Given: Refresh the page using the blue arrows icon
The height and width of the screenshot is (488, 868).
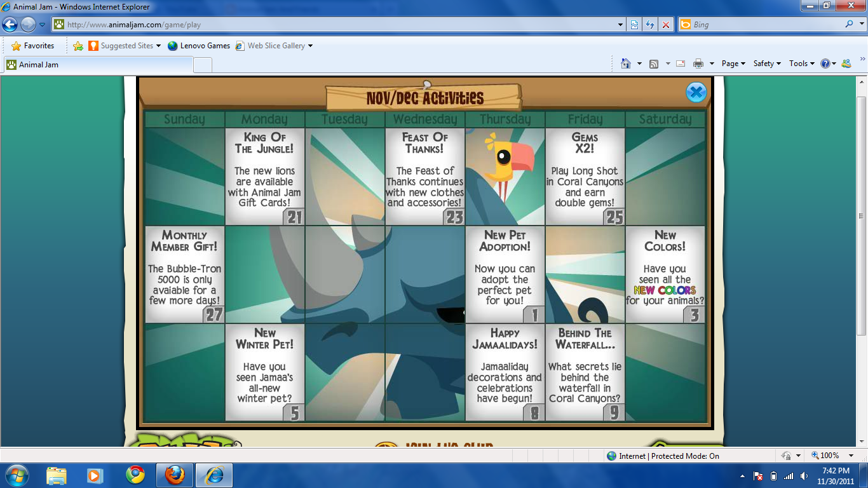Looking at the screenshot, I should click(650, 25).
